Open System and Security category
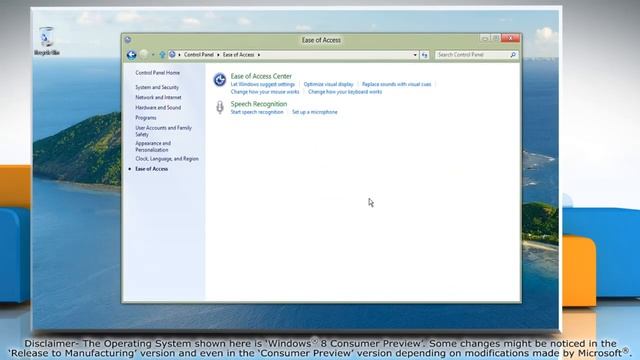This screenshot has height=360, width=640. click(157, 87)
